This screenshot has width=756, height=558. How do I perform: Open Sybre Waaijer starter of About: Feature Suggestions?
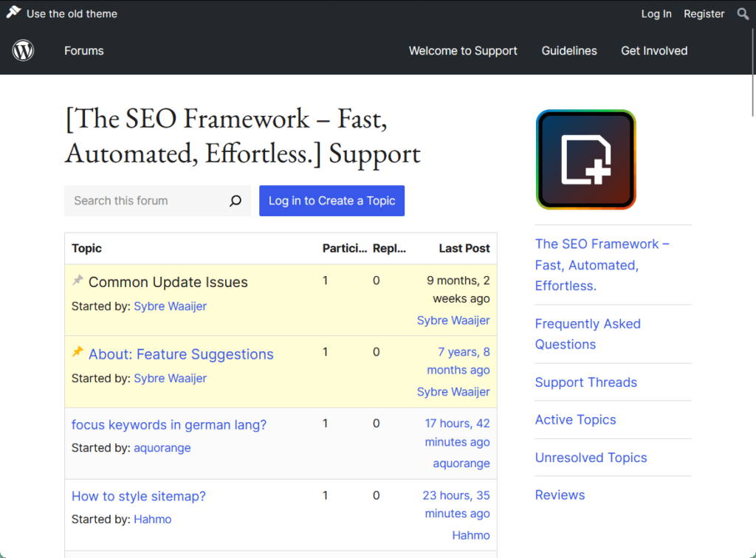tap(170, 378)
